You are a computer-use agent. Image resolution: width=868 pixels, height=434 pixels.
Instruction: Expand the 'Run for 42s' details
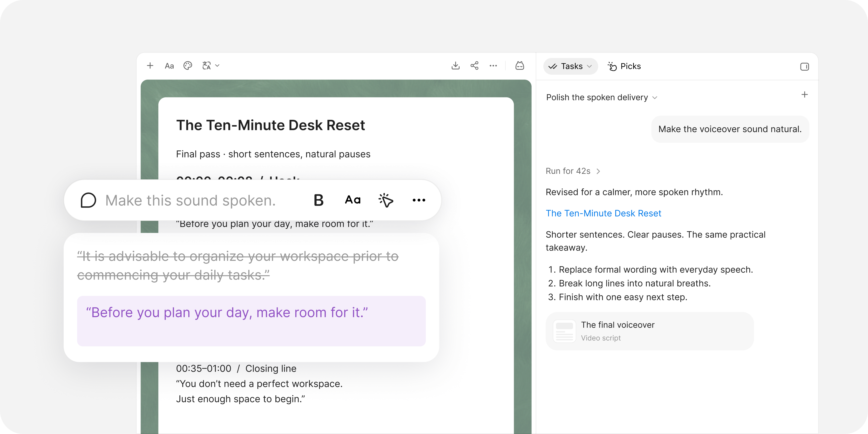point(573,171)
